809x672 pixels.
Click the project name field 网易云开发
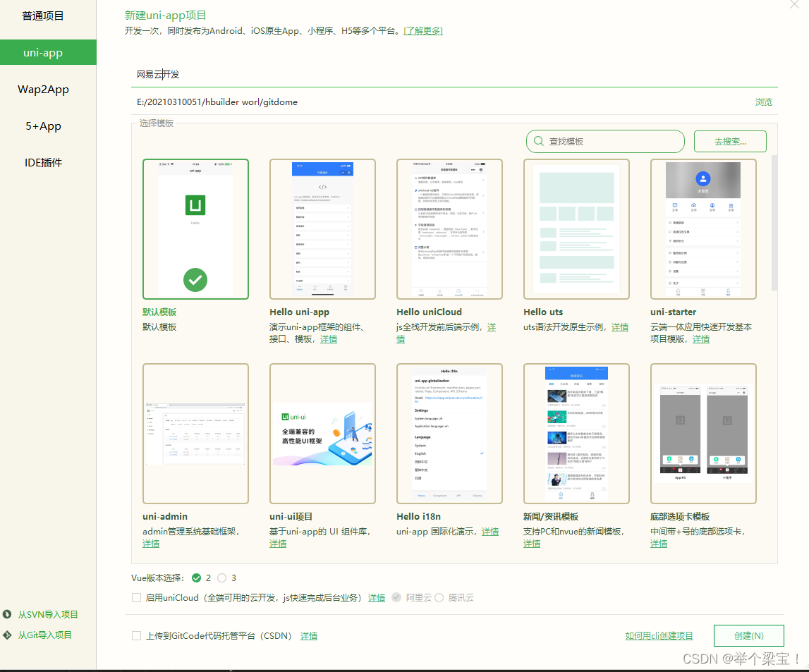454,75
